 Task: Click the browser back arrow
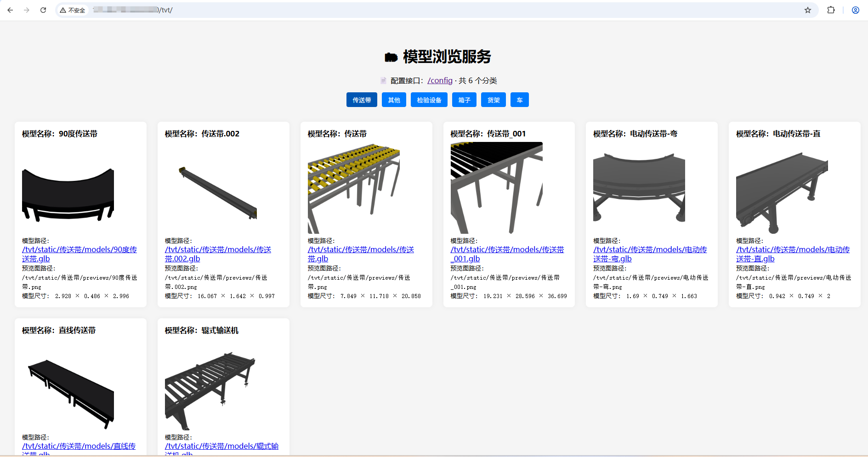click(10, 10)
